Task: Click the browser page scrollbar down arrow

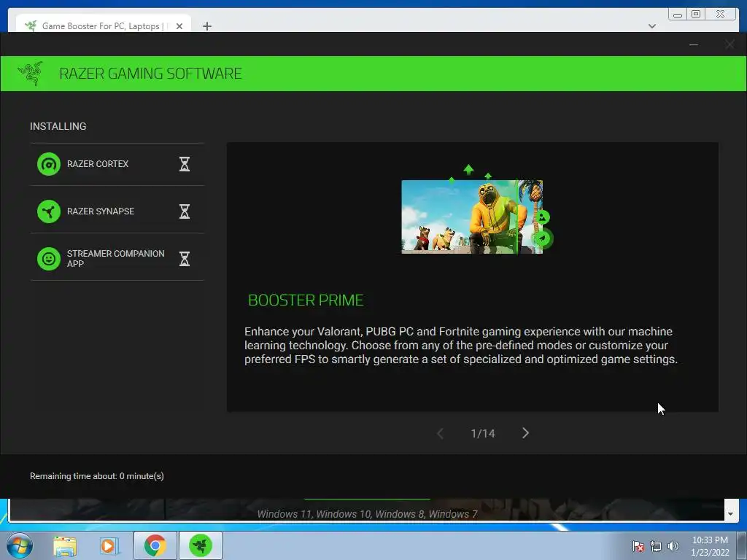Action: (731, 514)
